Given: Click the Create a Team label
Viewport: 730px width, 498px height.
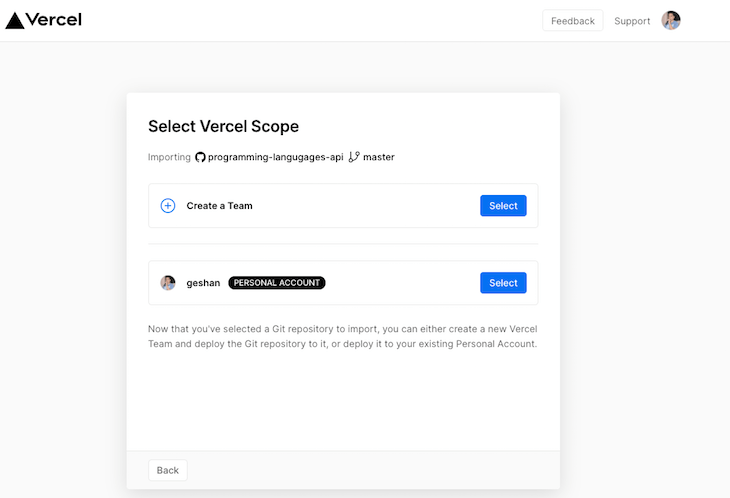Looking at the screenshot, I should click(x=219, y=206).
